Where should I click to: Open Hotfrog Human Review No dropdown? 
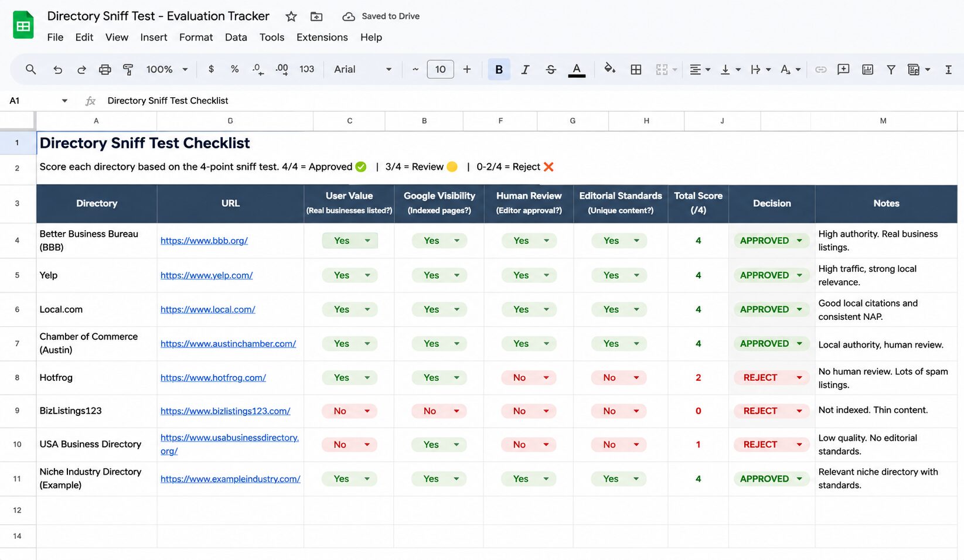pyautogui.click(x=529, y=378)
